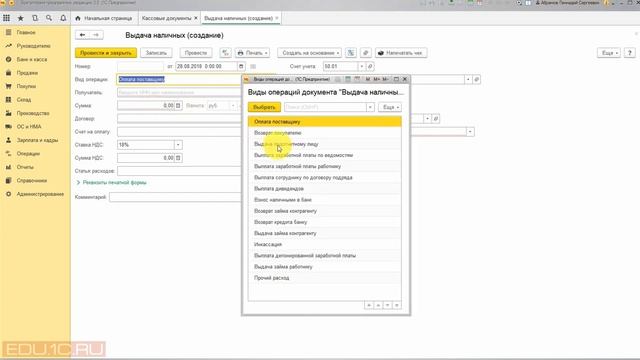Open the calculator in Сумма field

178,105
